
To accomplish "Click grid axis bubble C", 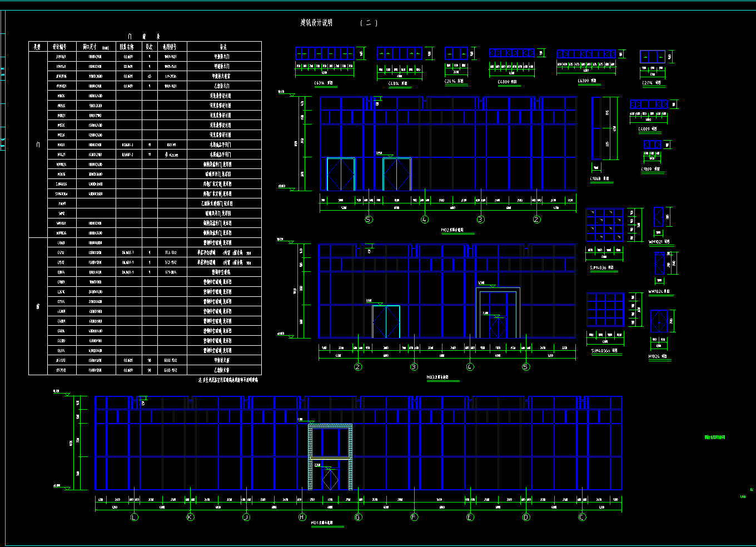I will click(x=582, y=517).
